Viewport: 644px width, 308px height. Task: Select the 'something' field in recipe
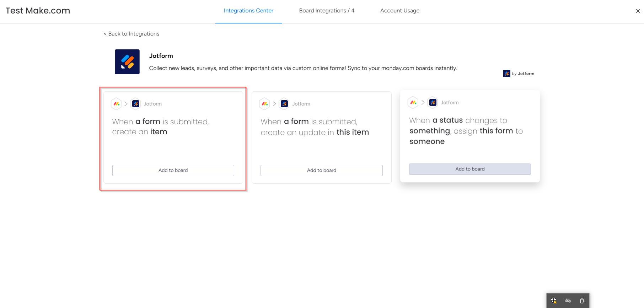(x=430, y=131)
